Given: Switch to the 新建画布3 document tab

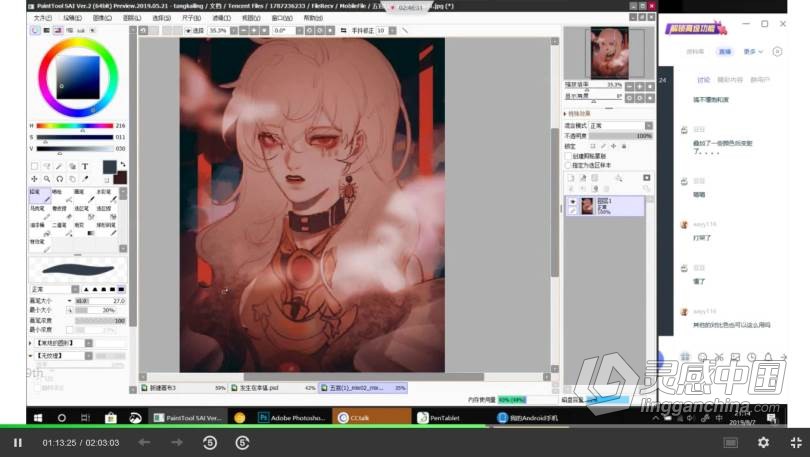Looking at the screenshot, I should 183,388.
